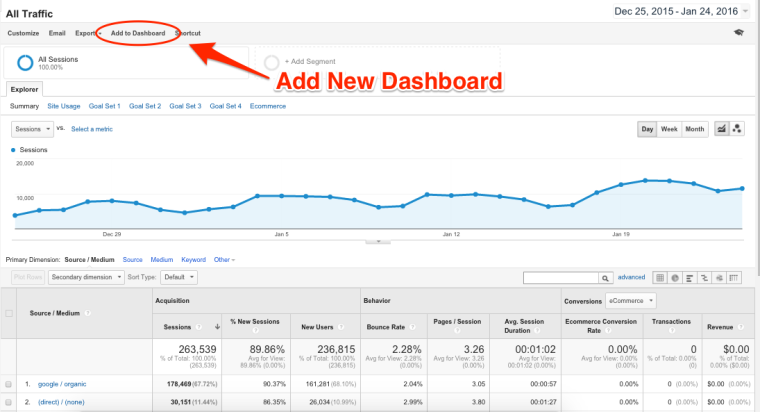
Task: Click the table search magnifier icon
Action: pyautogui.click(x=605, y=277)
